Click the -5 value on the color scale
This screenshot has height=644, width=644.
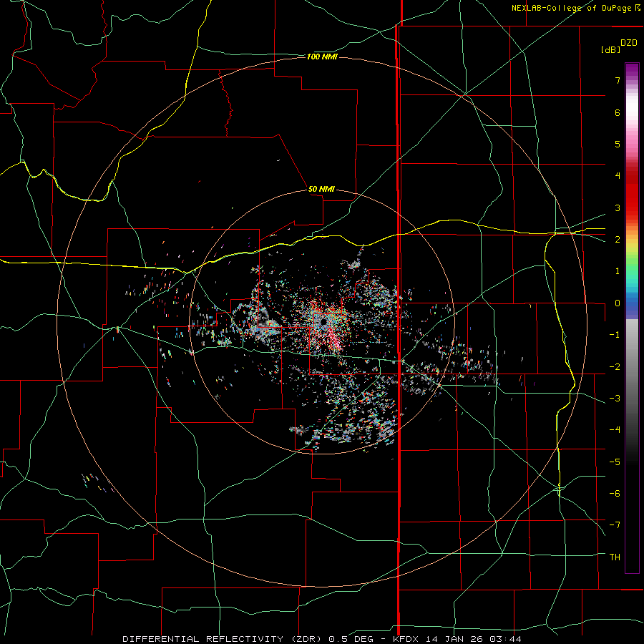615,462
